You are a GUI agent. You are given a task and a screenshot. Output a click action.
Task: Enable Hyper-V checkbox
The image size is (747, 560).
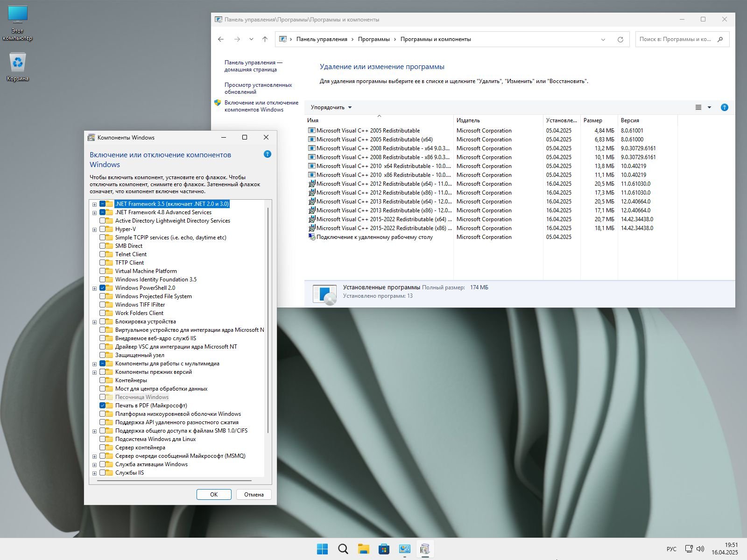point(102,229)
